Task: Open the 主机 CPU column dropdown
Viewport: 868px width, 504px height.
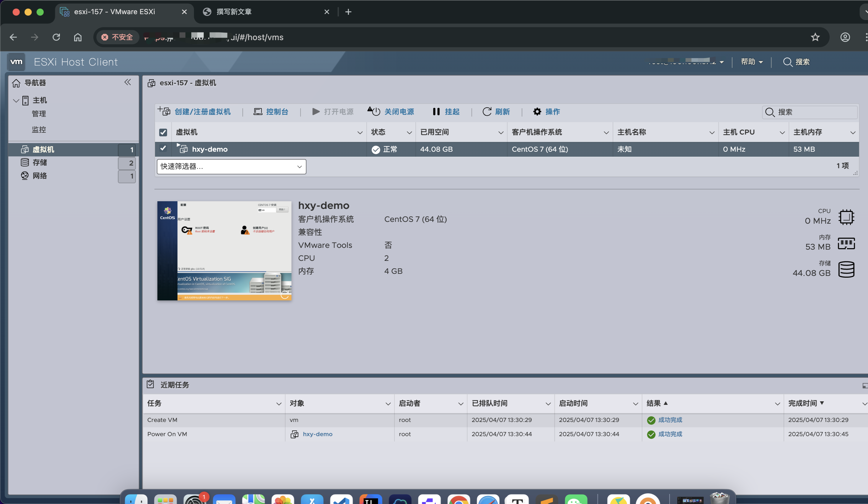Action: pyautogui.click(x=782, y=132)
